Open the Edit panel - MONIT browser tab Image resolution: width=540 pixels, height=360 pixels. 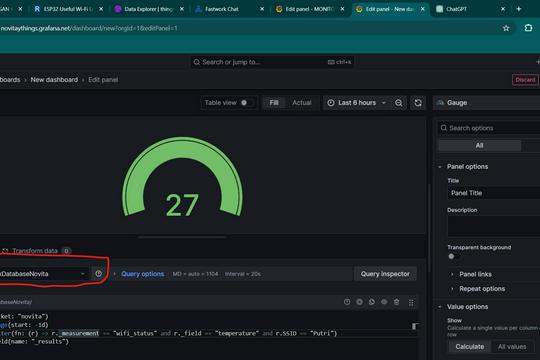coord(309,9)
